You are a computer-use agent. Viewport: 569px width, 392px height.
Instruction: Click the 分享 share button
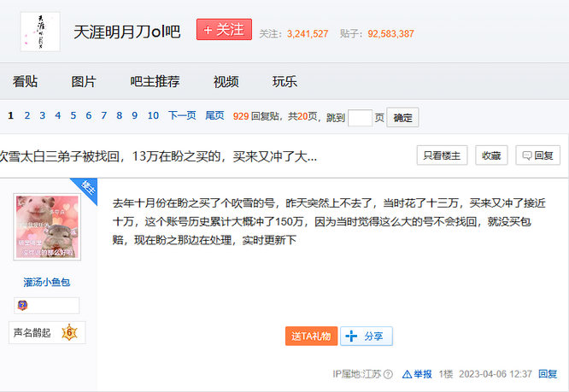(367, 336)
